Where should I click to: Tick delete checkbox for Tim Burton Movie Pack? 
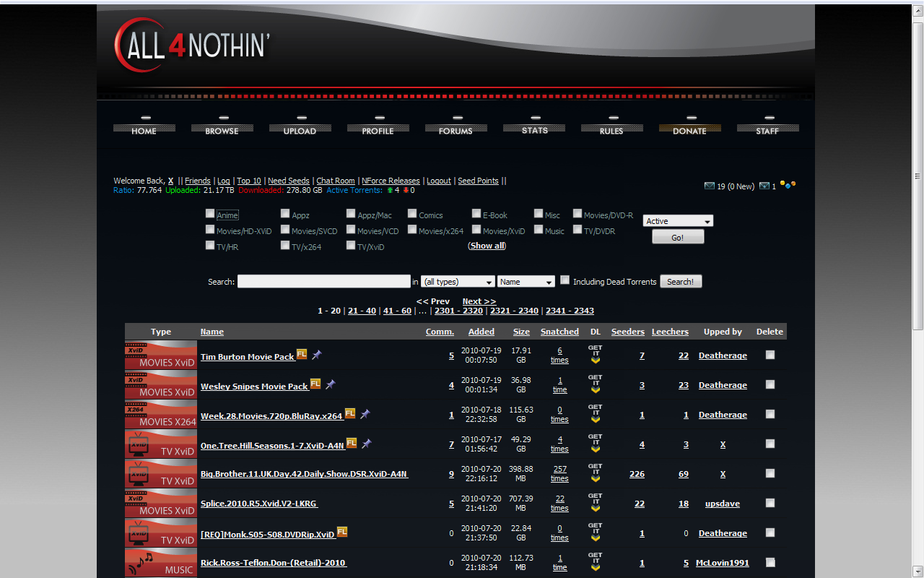770,355
